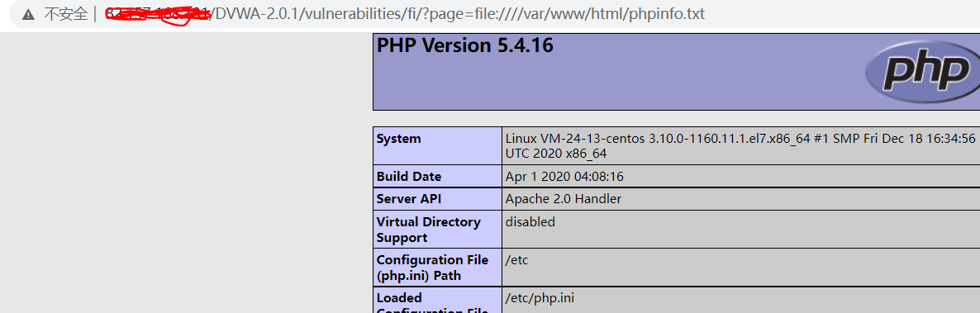980x313 pixels.
Task: Click the '/etc/php.ini' value
Action: (540, 299)
